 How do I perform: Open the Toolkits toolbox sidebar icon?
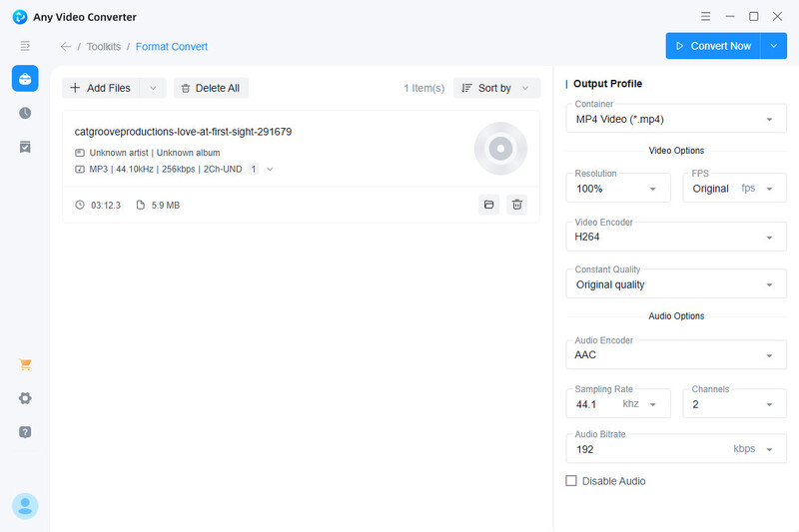pyautogui.click(x=25, y=79)
